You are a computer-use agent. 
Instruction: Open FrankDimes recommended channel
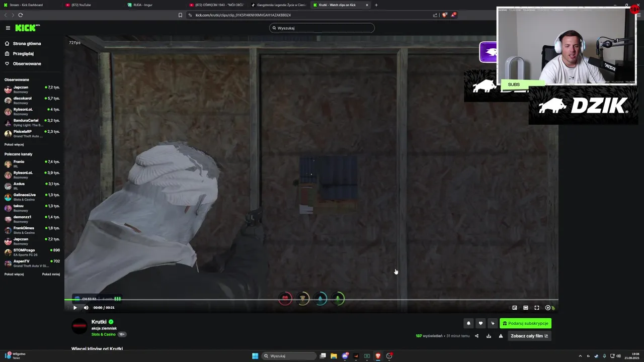click(x=32, y=230)
